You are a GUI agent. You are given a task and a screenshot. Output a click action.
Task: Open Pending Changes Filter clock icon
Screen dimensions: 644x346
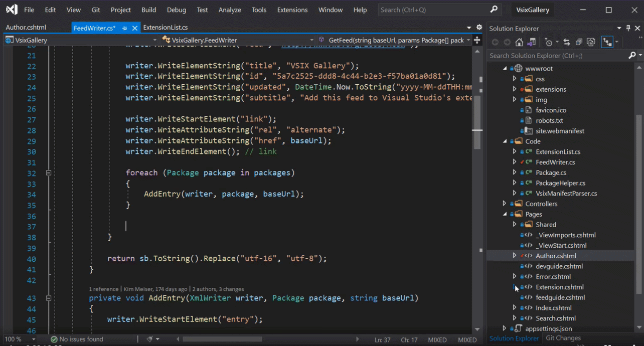pos(549,43)
